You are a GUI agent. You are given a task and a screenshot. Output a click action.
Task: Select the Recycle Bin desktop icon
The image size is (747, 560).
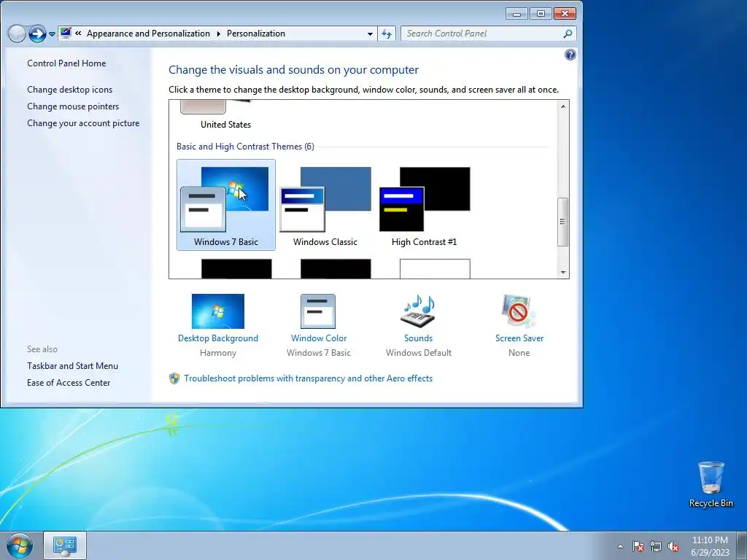(x=711, y=484)
